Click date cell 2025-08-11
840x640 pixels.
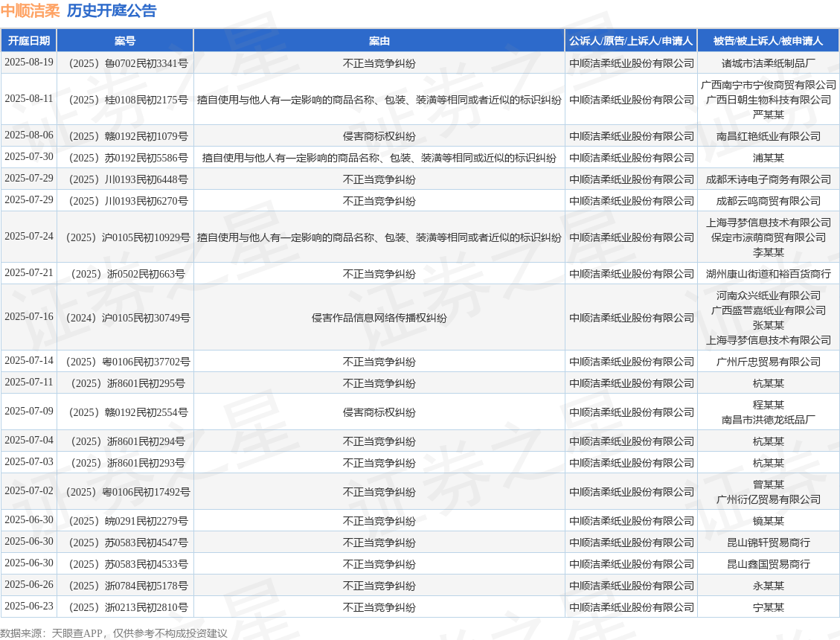(x=29, y=99)
